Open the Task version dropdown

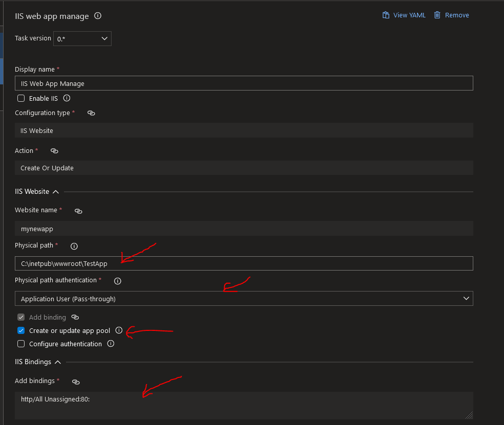[82, 38]
